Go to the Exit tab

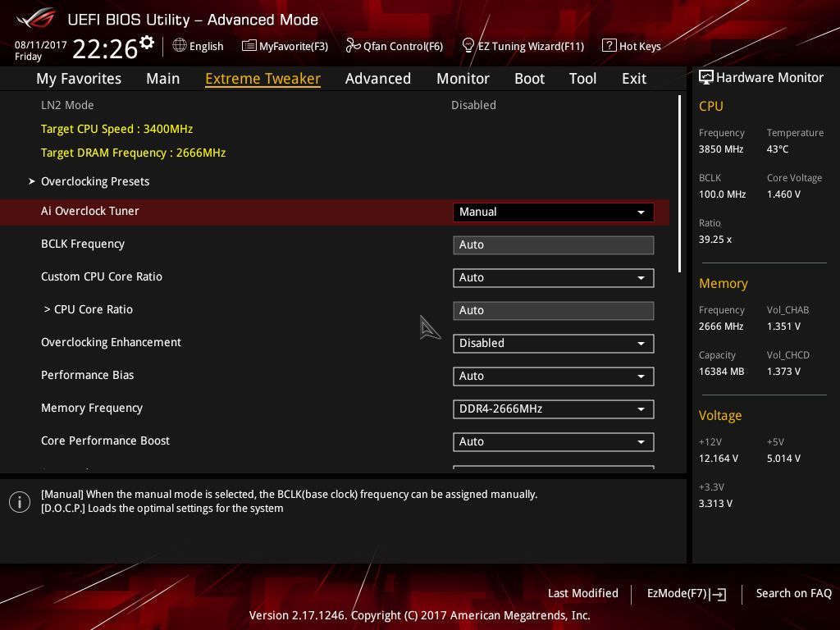point(634,78)
